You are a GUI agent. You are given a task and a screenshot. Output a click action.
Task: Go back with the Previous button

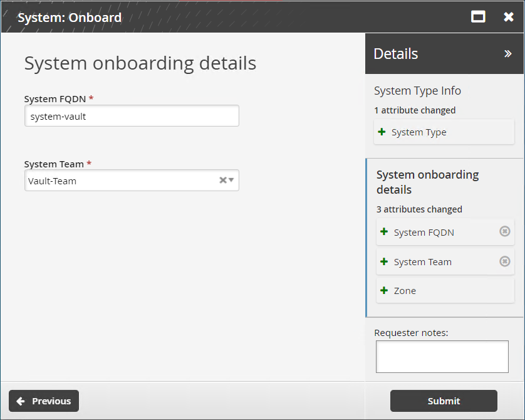pos(44,401)
